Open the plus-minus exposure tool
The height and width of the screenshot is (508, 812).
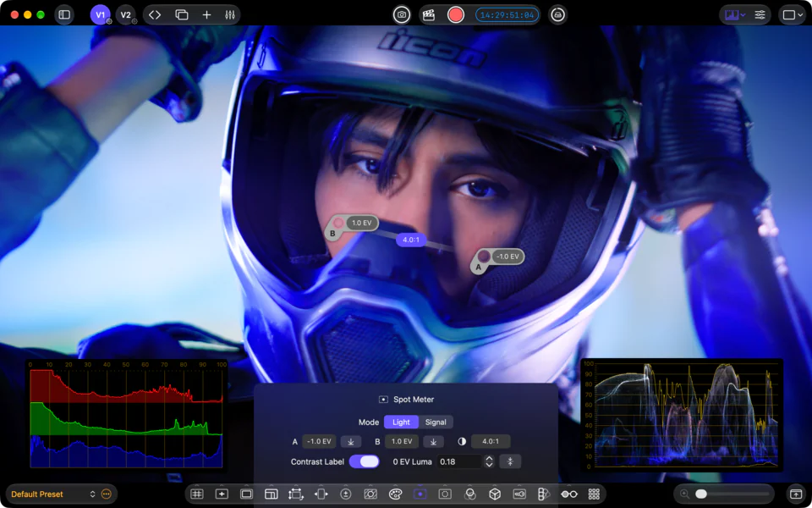(345, 494)
